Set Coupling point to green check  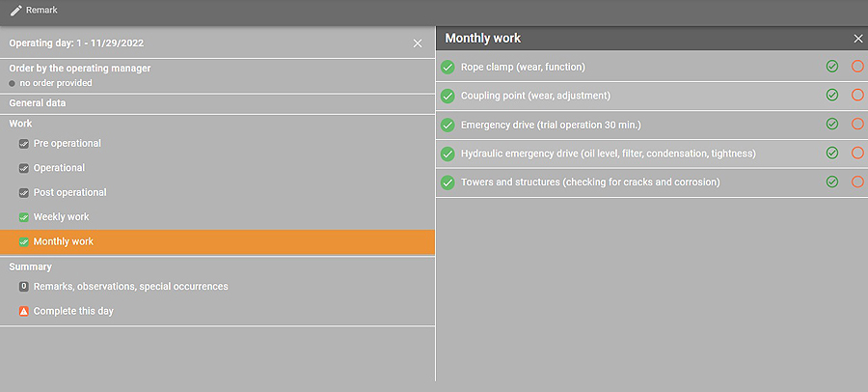[832, 96]
